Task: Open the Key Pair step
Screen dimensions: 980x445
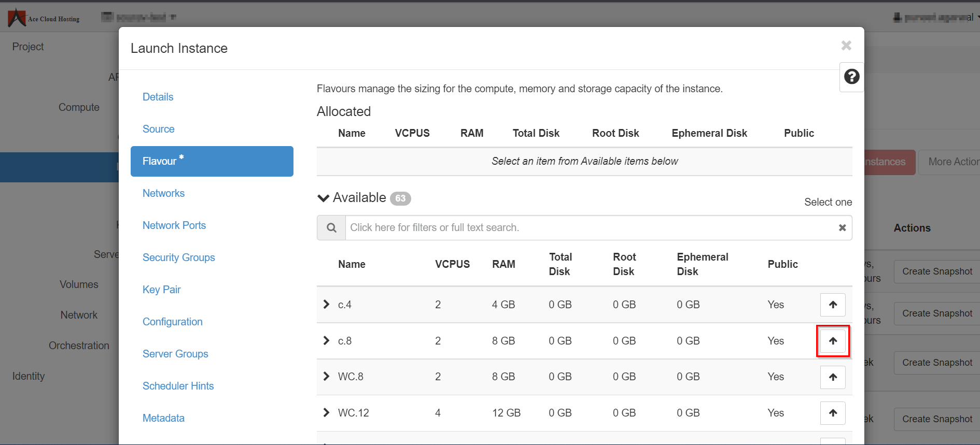Action: point(161,290)
